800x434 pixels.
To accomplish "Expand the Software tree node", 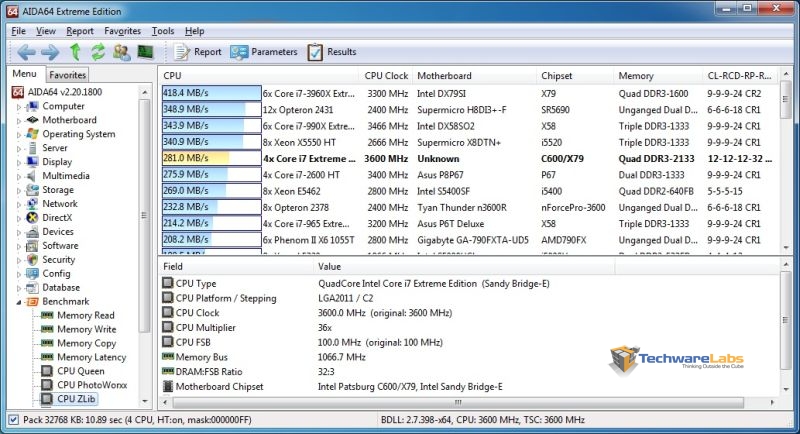I will click(x=19, y=246).
